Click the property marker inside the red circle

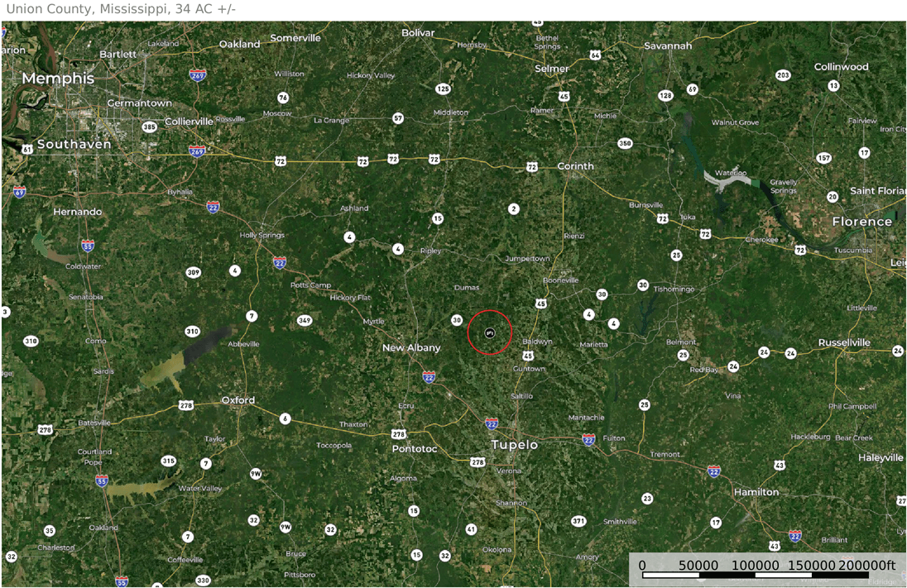pos(489,332)
